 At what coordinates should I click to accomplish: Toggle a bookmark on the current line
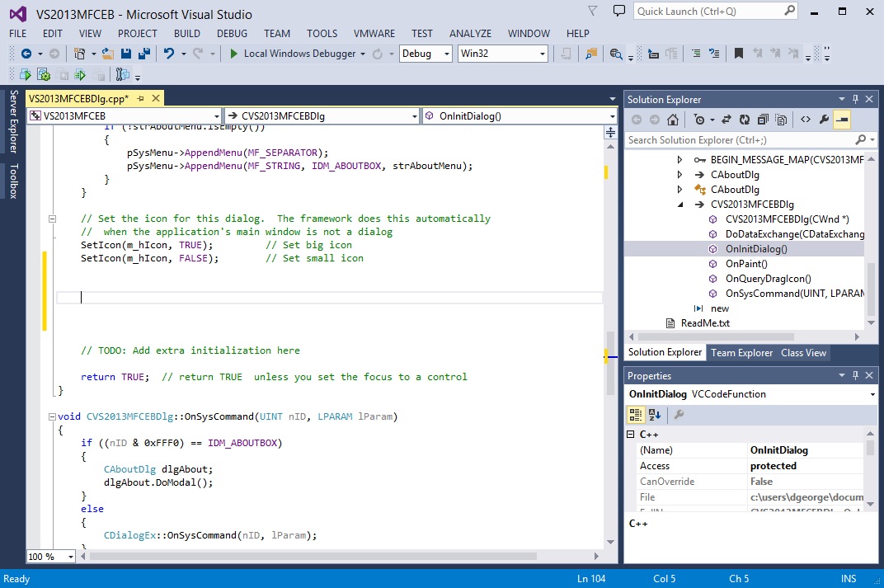click(739, 54)
